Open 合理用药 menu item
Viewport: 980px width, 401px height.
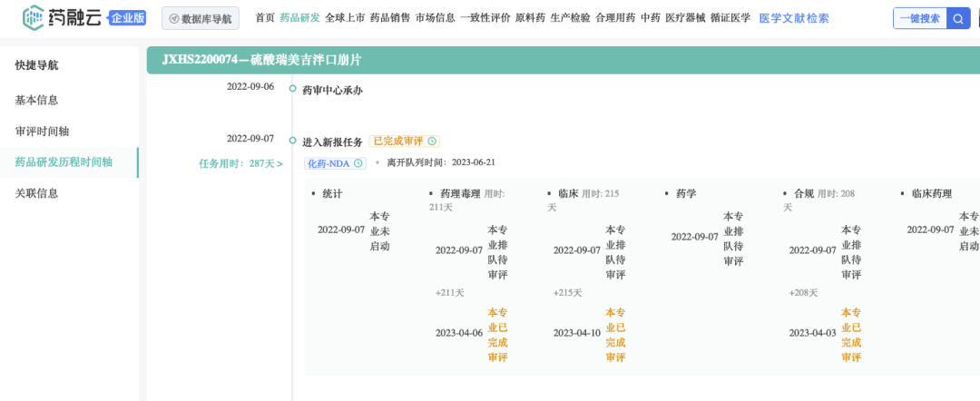pyautogui.click(x=615, y=18)
